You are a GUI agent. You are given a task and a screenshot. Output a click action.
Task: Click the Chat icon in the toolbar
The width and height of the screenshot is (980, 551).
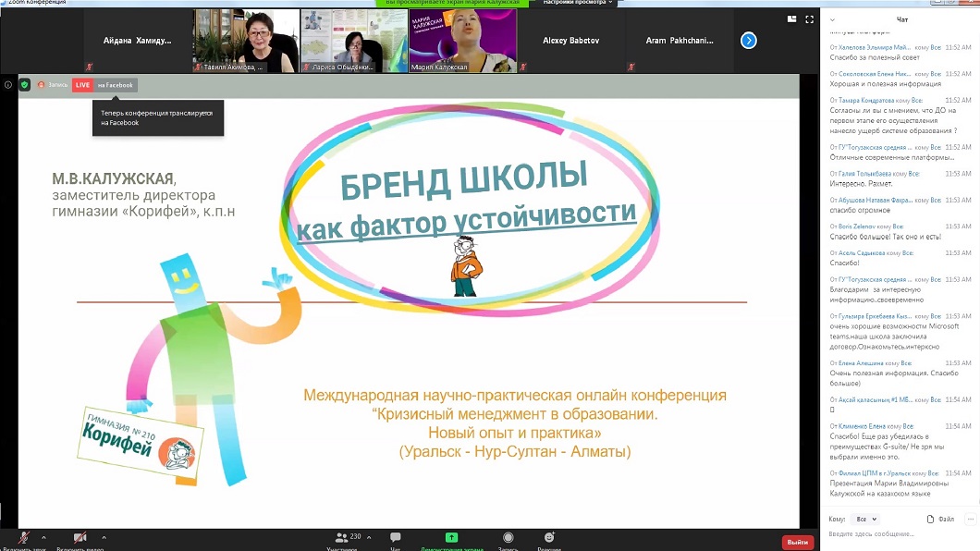(396, 537)
